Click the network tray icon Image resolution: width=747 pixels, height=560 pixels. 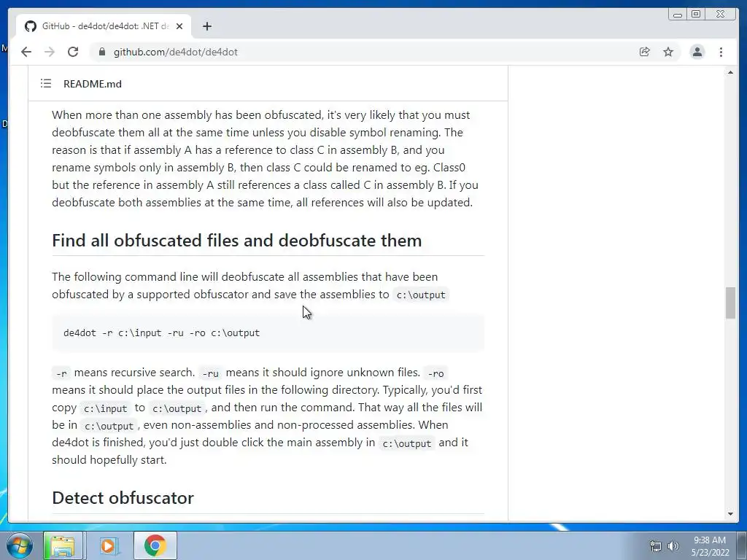pos(656,546)
